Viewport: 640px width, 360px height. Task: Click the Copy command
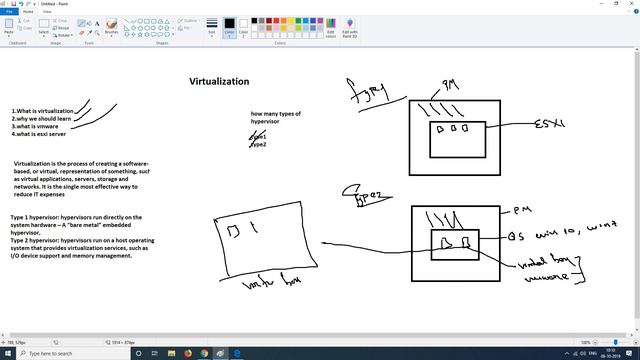[x=24, y=28]
